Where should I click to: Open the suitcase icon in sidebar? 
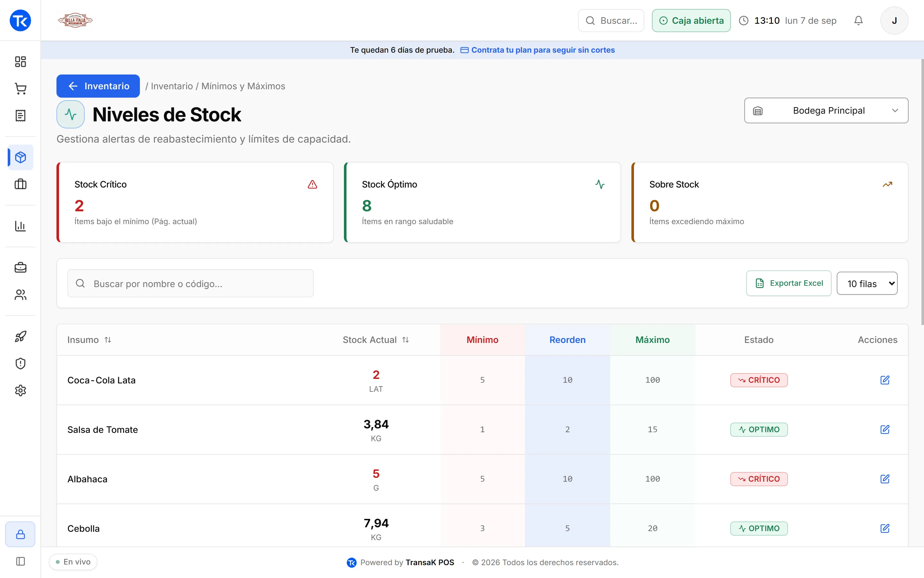point(20,184)
